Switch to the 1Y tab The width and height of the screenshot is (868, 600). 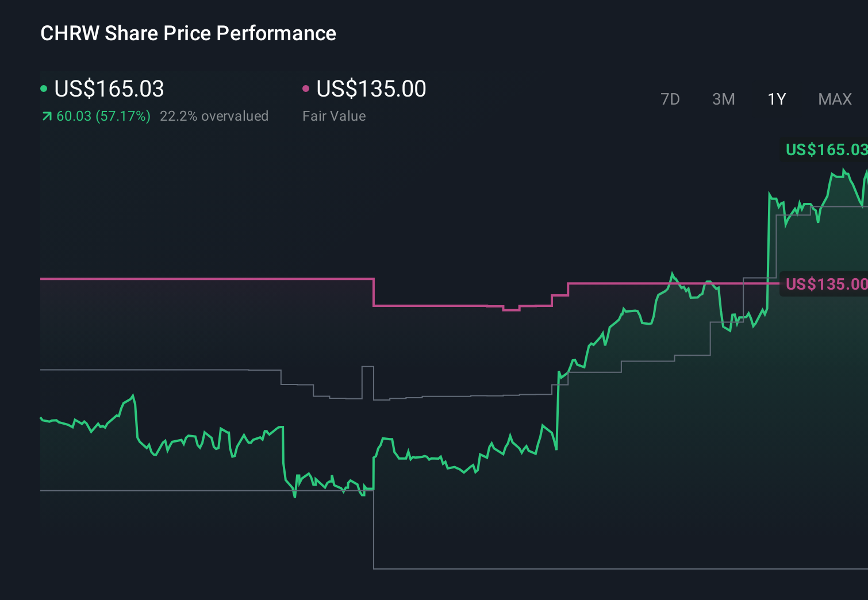[x=776, y=99]
